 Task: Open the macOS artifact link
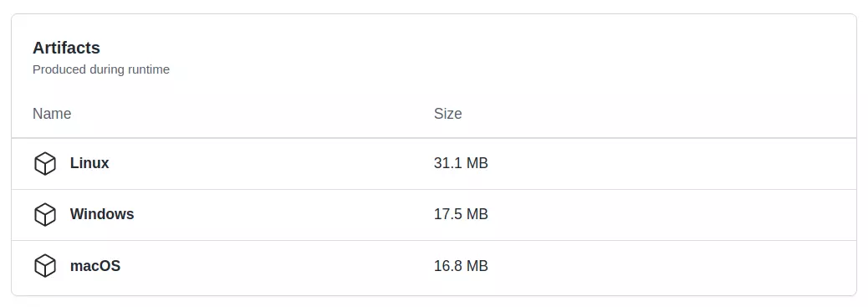pos(95,266)
